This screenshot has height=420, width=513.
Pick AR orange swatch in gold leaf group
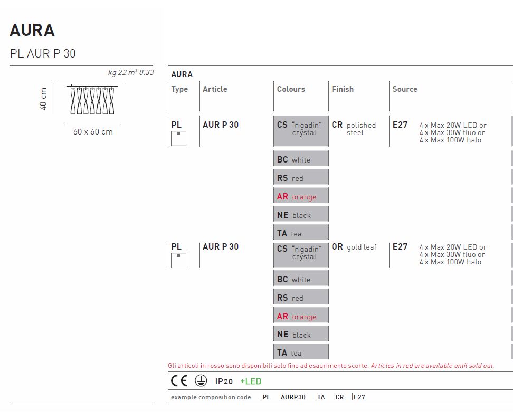pos(301,316)
